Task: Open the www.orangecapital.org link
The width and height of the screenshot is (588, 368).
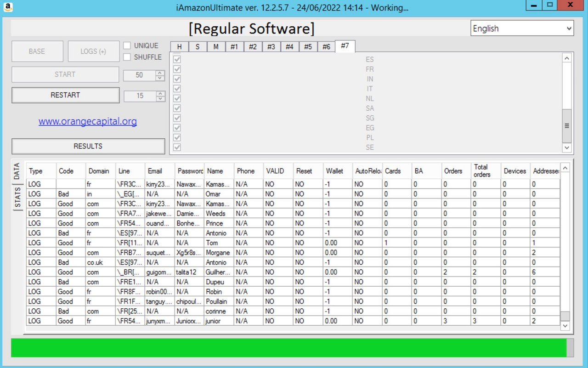Action: [88, 122]
